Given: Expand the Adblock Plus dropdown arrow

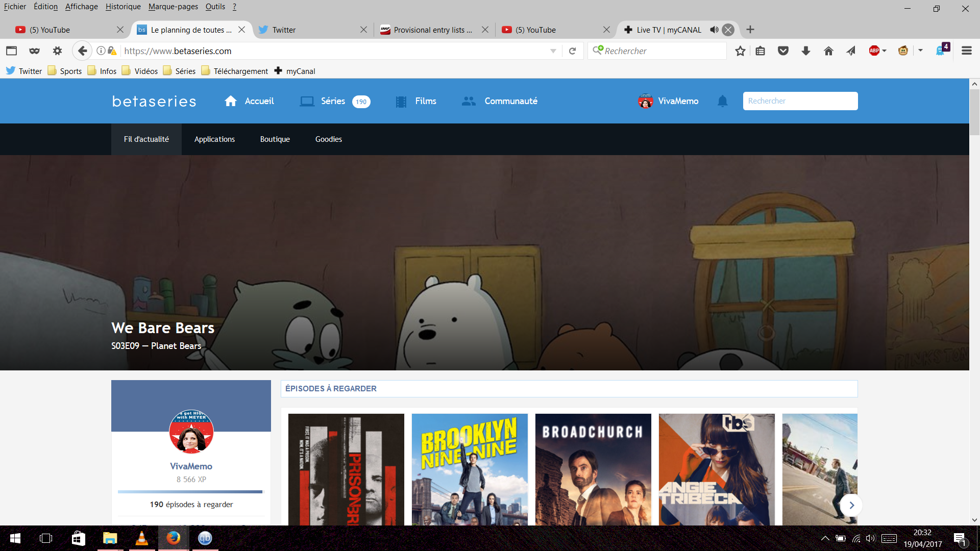Looking at the screenshot, I should [885, 51].
